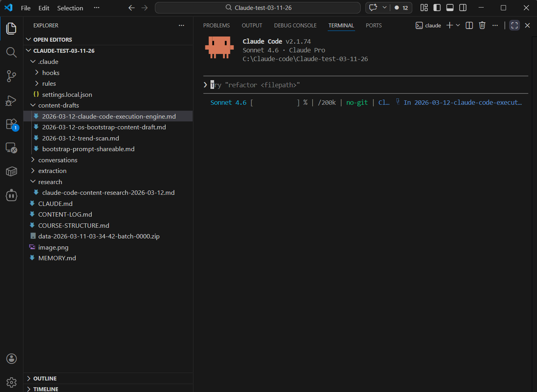Open the new terminal launch profile dropdown
The width and height of the screenshot is (537, 392).
coord(458,25)
